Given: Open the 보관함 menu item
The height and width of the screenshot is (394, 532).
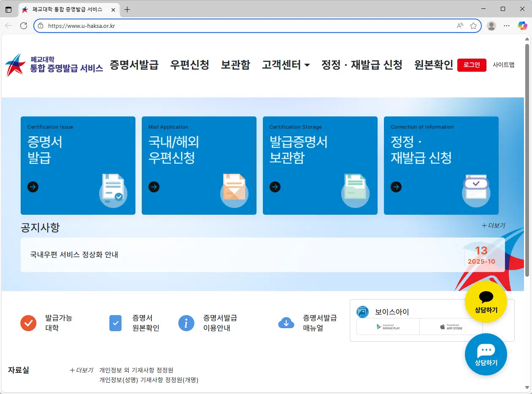Looking at the screenshot, I should click(x=235, y=65).
